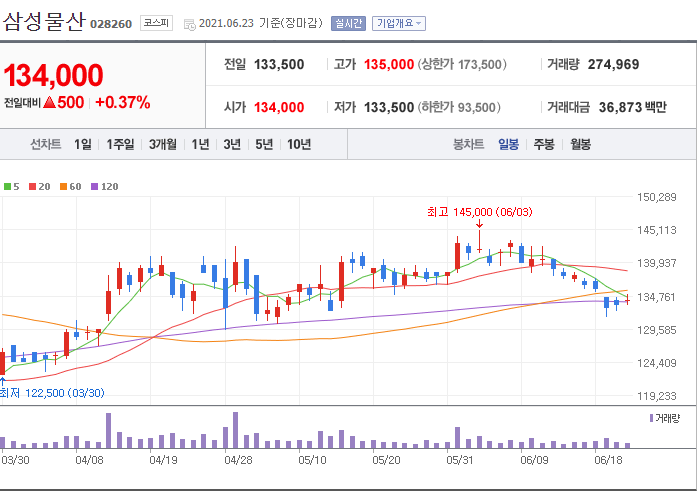
Task: Click the 전일 133,500 value
Action: (x=279, y=64)
